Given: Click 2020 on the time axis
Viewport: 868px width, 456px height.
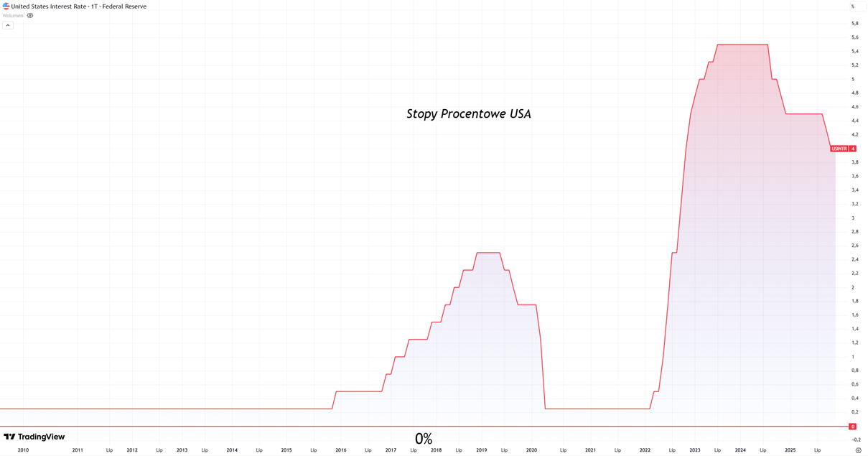Looking at the screenshot, I should coord(531,450).
